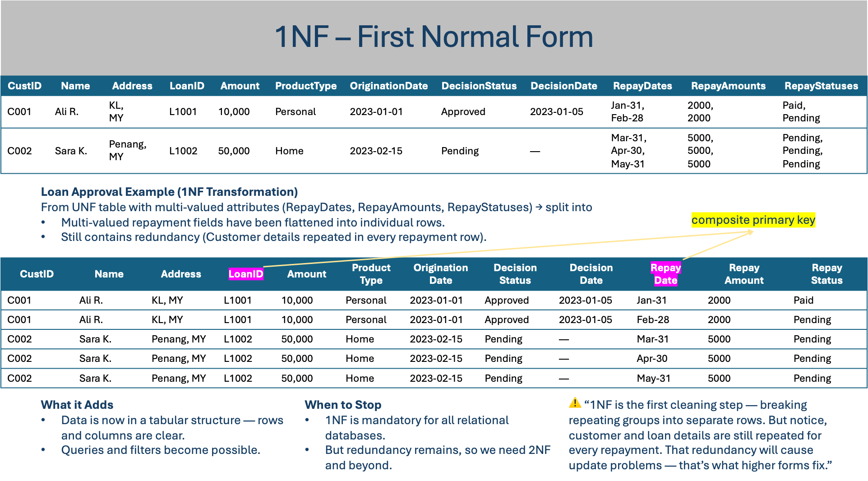Click the "Penang, MY" two-line address cell
The height and width of the screenshot is (481, 868).
128,150
